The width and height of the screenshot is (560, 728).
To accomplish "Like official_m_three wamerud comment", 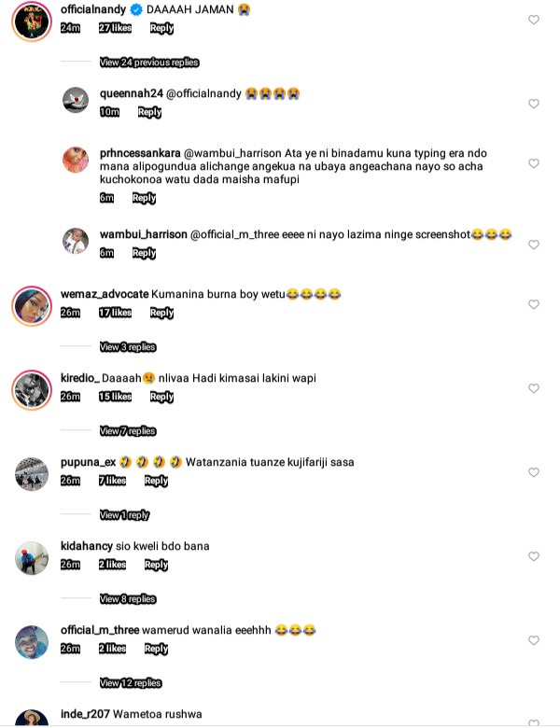I will [x=534, y=640].
